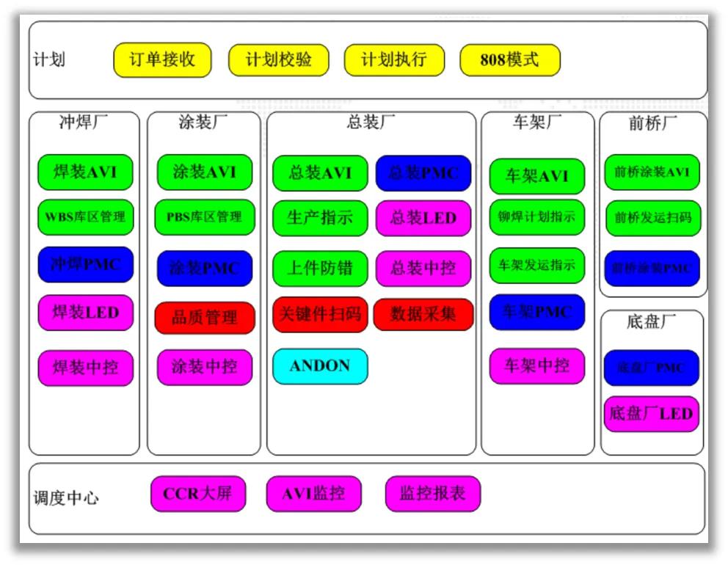Viewport: 728px width, 565px height.
Task: Click the 数据采集 module
Action: (x=424, y=315)
